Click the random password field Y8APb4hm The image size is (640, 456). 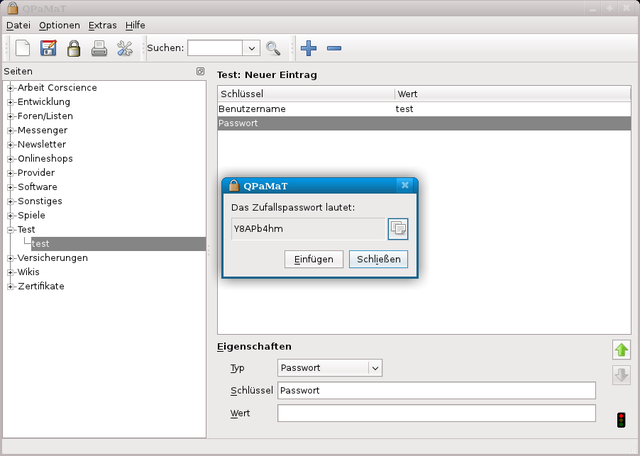point(308,229)
